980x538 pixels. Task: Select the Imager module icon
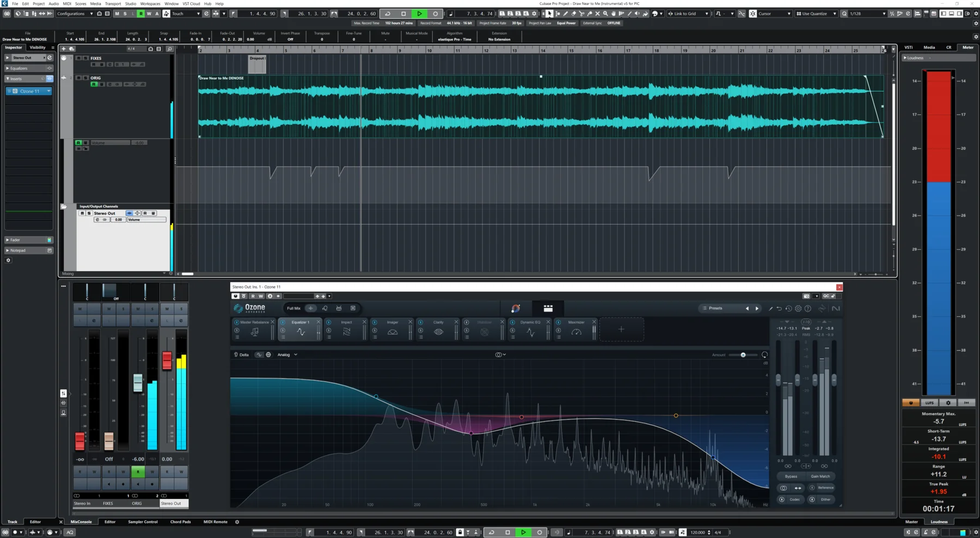pos(393,332)
